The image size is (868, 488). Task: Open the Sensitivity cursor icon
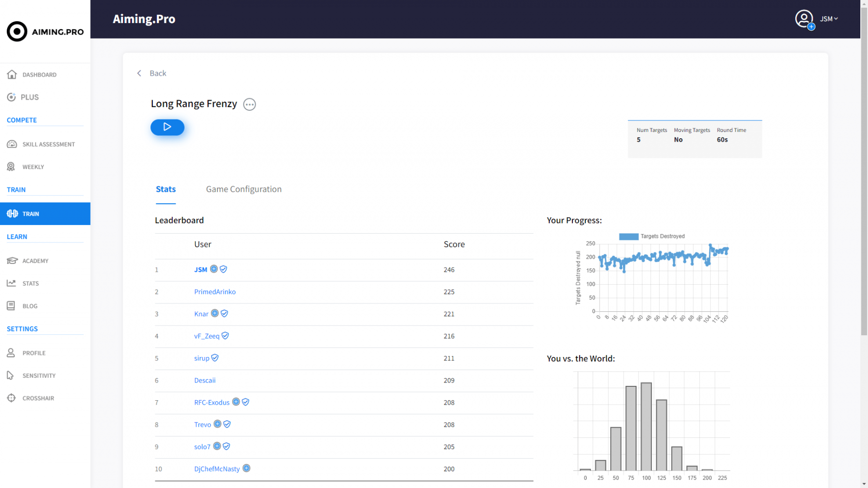click(11, 375)
